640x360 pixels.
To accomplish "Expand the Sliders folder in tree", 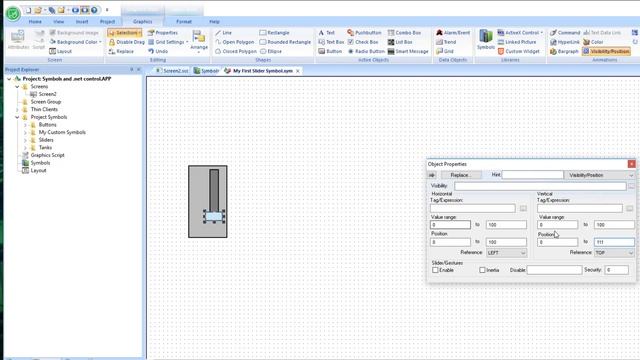I will [25, 140].
